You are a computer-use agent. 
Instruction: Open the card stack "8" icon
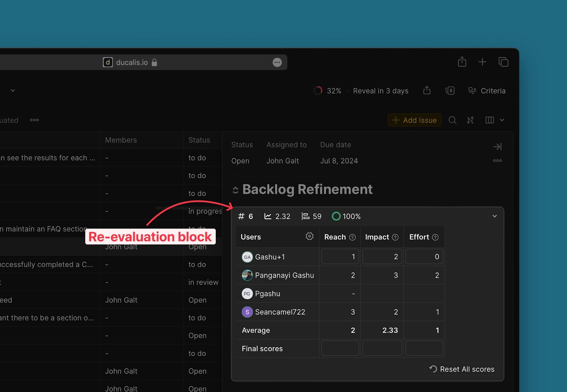coord(450,91)
